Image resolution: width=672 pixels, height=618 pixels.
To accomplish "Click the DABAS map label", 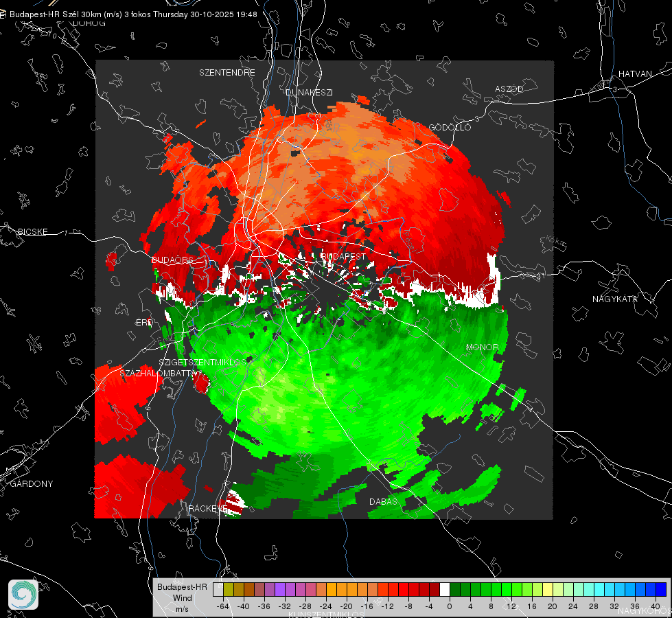I will click(x=383, y=501).
